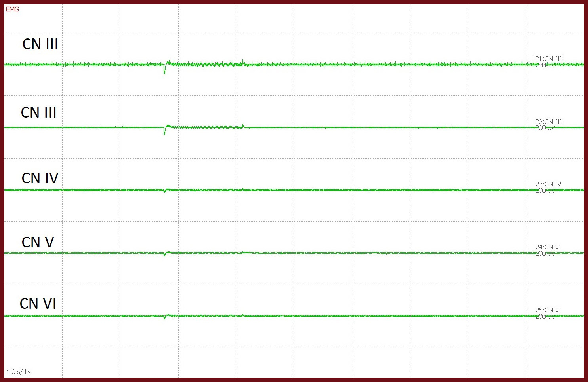Select the 23:CN IV channel label
Image resolution: width=588 pixels, height=382 pixels.
pos(548,184)
